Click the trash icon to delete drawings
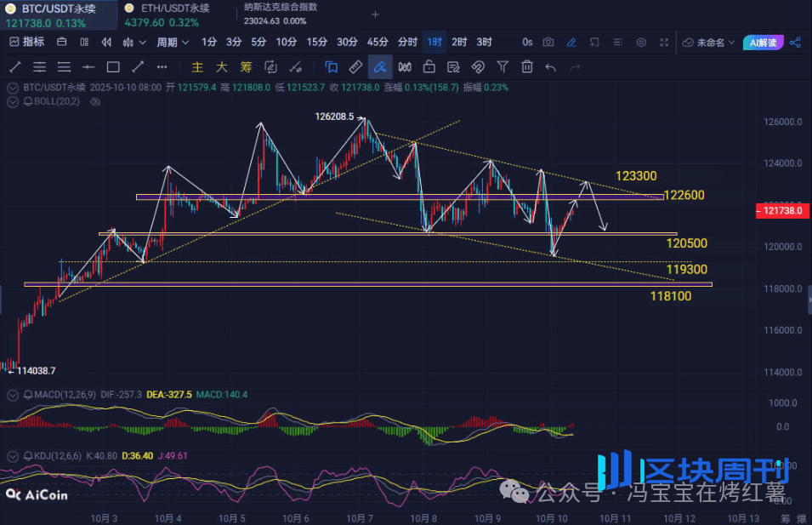 tap(527, 67)
